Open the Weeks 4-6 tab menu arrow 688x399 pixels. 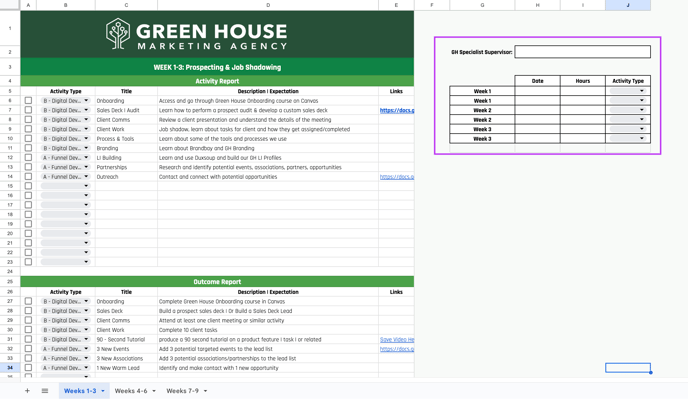click(154, 391)
